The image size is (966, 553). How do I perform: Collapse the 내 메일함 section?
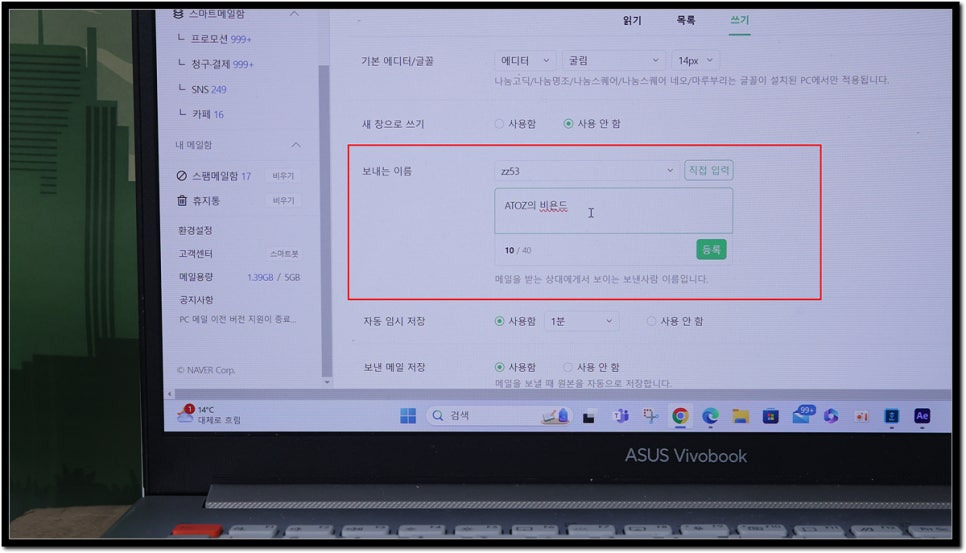[296, 145]
